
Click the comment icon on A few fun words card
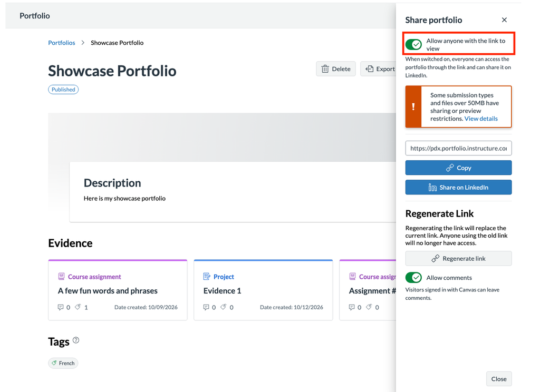[61, 307]
